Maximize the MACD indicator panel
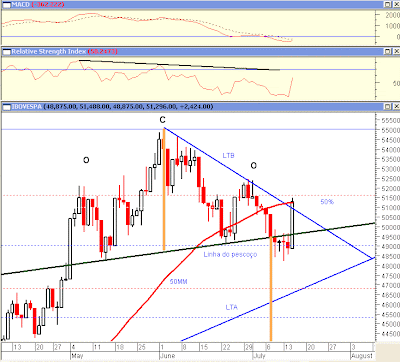This screenshot has width=400, height=362. [x=387, y=5]
